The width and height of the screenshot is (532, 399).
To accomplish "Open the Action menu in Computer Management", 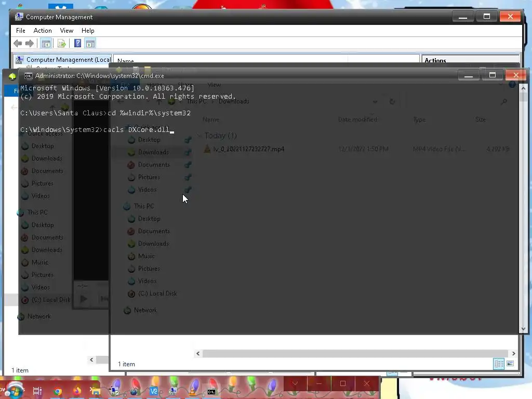I will (43, 31).
